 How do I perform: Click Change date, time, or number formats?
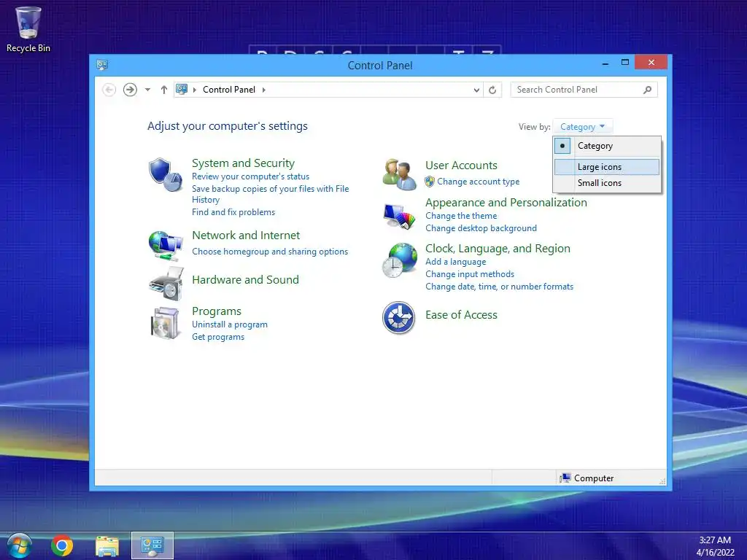499,286
